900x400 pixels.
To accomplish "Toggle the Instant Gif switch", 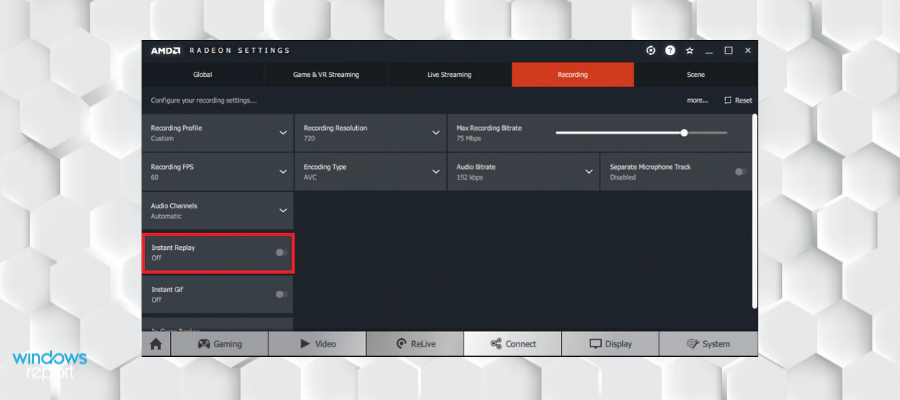I will tap(281, 294).
